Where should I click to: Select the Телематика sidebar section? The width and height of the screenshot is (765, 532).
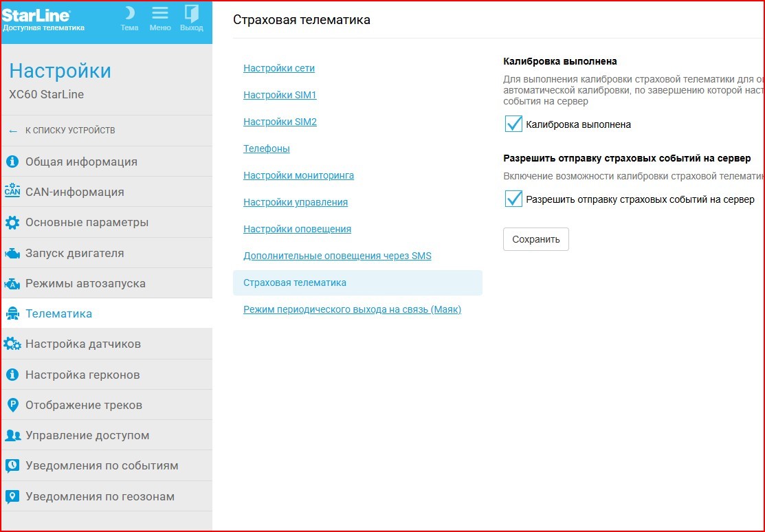[58, 313]
